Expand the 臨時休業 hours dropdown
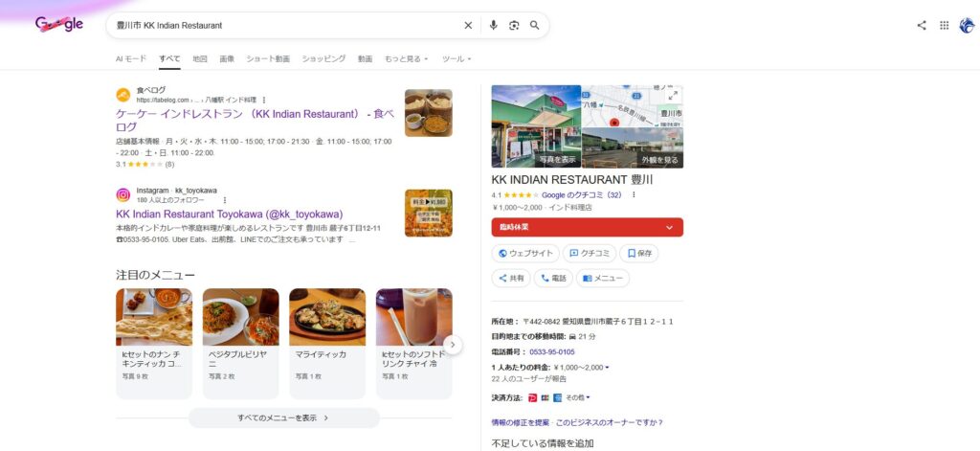The image size is (980, 451). click(x=668, y=227)
